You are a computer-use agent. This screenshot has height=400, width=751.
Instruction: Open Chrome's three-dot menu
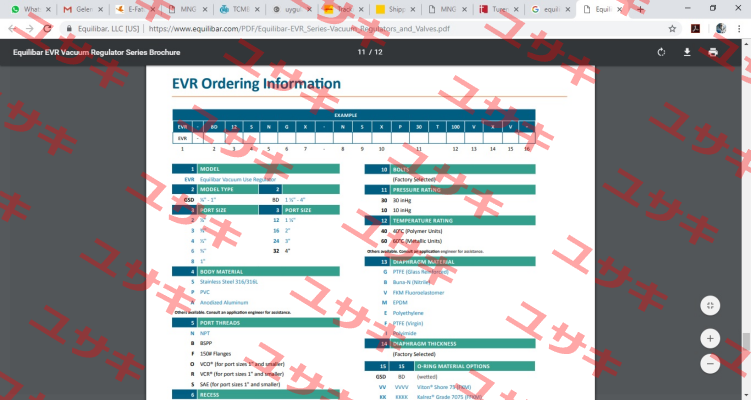point(740,29)
